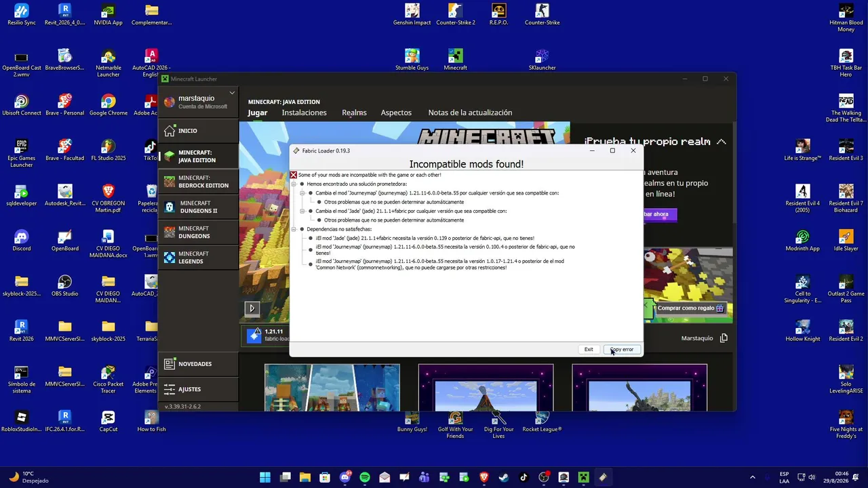Viewport: 868px width, 488px height.
Task: Open Steam from the taskbar
Action: pyautogui.click(x=504, y=477)
